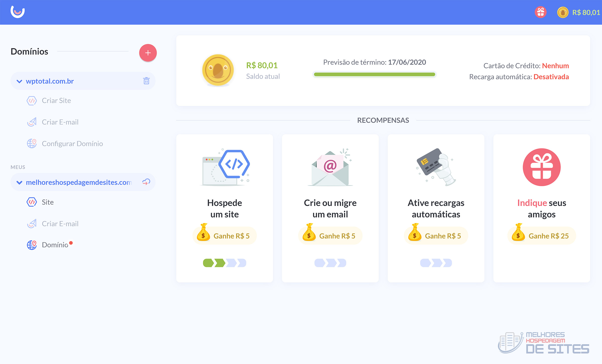Delete wptotal.com.br using the trash icon

click(146, 81)
